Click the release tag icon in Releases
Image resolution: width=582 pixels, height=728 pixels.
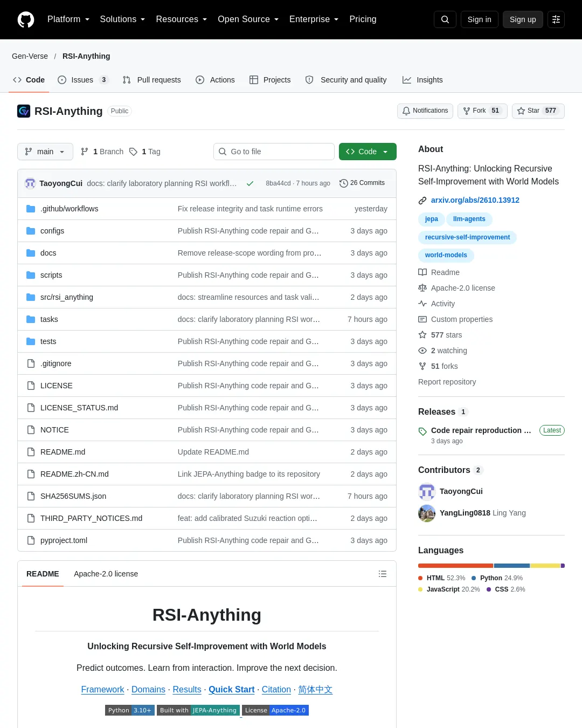(422, 431)
